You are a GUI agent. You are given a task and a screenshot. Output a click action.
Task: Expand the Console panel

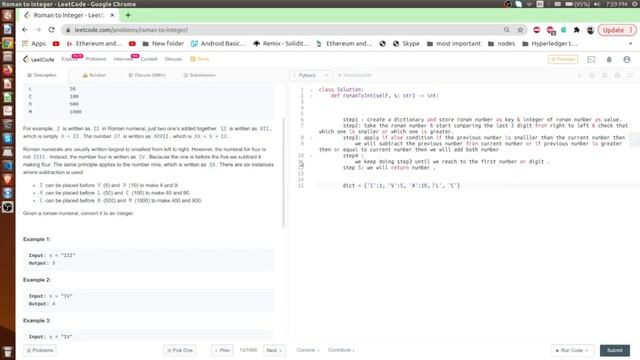308,350
